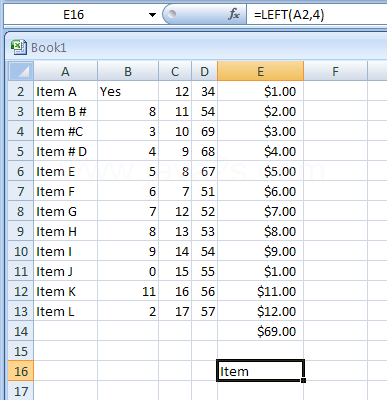The height and width of the screenshot is (400, 387).
Task: Click the 'Yes' cell in column B
Action: click(128, 91)
